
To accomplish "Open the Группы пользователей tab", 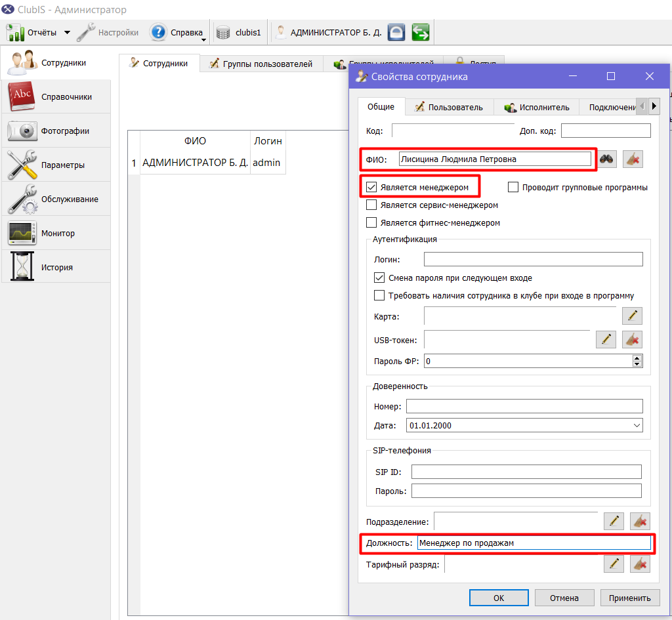I will [x=261, y=64].
